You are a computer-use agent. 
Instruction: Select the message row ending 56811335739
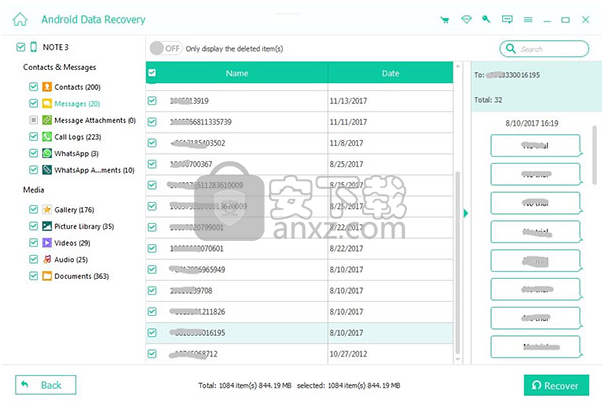tap(299, 122)
